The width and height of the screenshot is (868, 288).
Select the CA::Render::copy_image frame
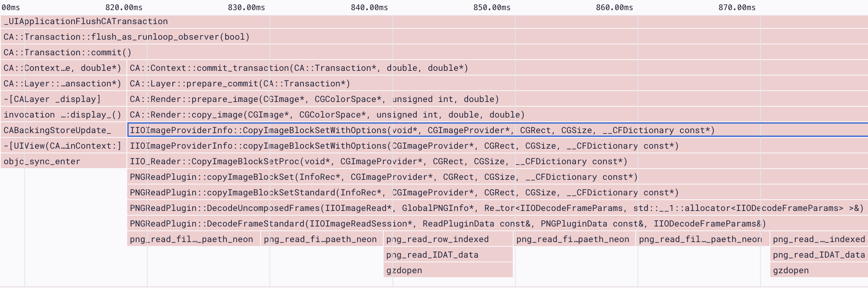(x=327, y=115)
